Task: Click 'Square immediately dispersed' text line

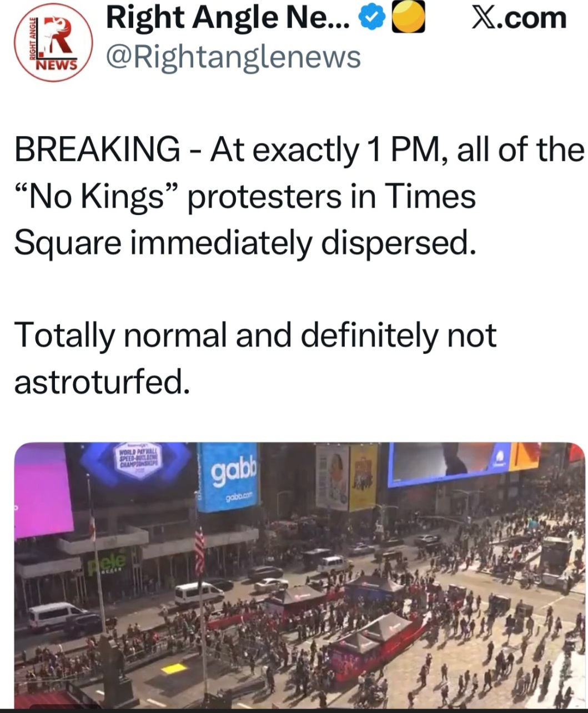Action: coord(244,243)
